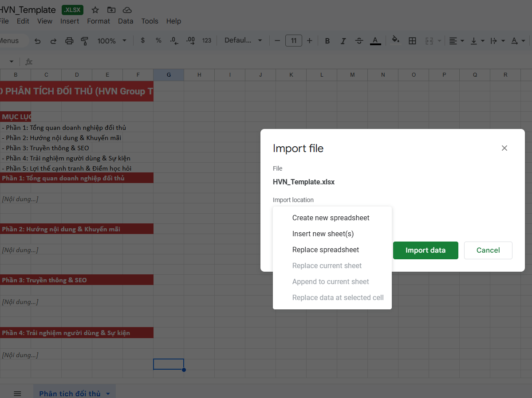This screenshot has width=532, height=398.
Task: Toggle italic formatting
Action: [343, 41]
